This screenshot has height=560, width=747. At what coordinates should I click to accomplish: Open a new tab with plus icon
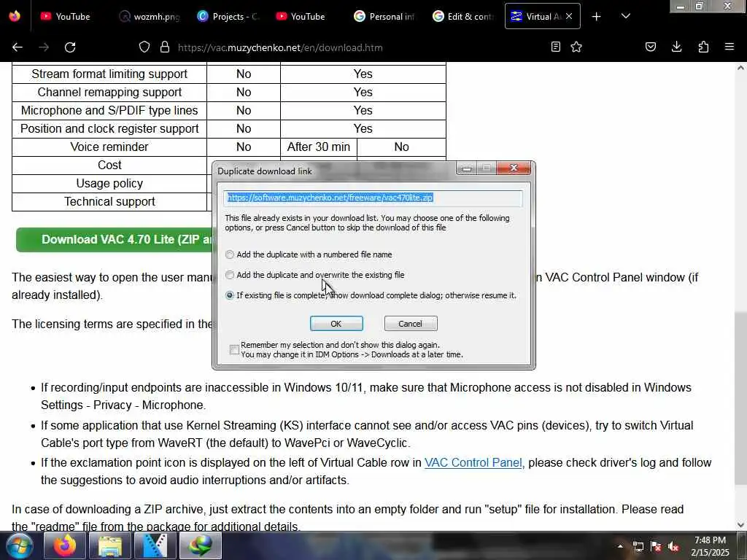click(x=596, y=17)
